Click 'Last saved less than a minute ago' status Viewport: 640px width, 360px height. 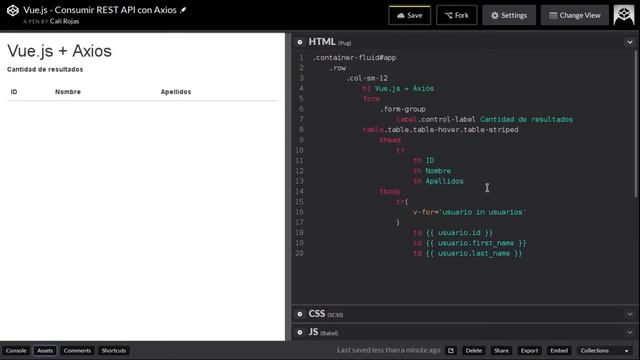[389, 350]
